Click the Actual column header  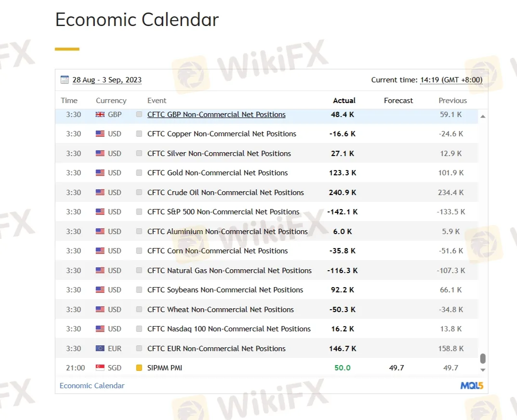[344, 101]
